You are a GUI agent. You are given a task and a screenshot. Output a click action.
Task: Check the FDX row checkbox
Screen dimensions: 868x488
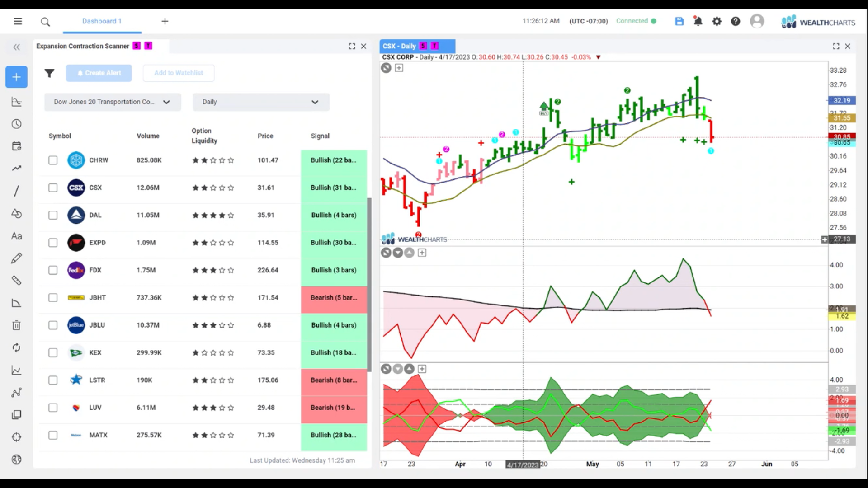coord(53,270)
